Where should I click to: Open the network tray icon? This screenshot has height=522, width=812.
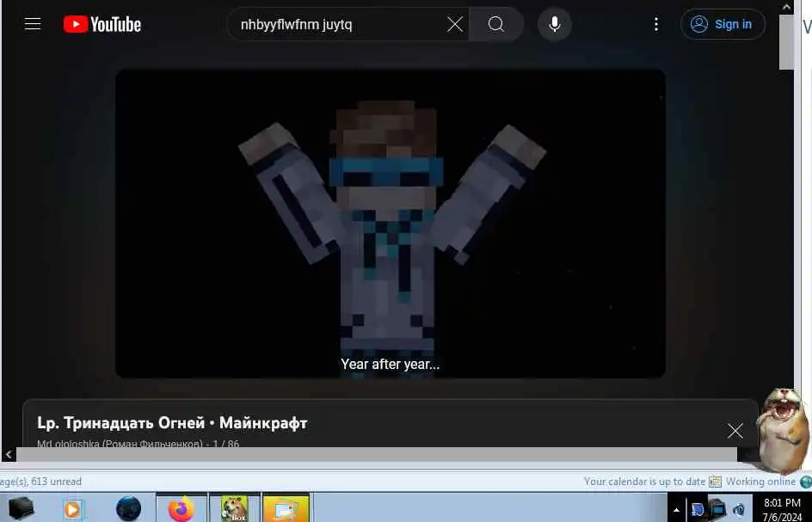pyautogui.click(x=717, y=510)
